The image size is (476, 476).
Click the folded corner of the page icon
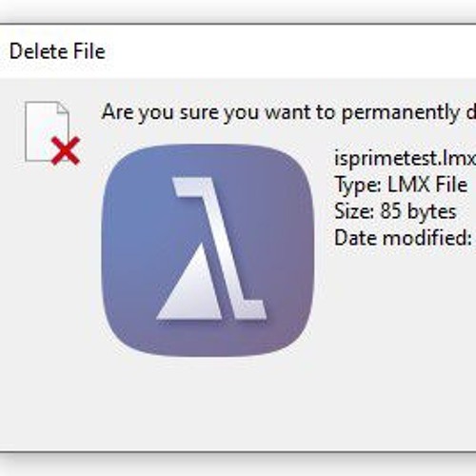click(x=63, y=108)
